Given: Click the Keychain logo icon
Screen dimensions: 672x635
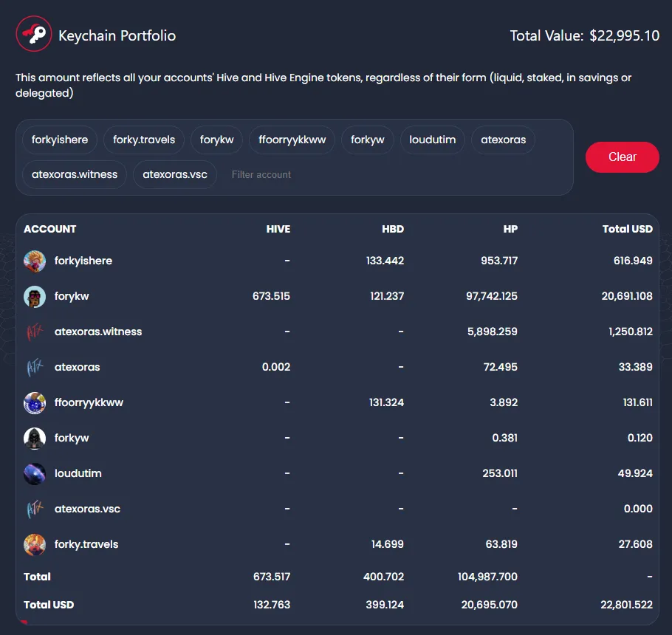Looking at the screenshot, I should click(34, 35).
